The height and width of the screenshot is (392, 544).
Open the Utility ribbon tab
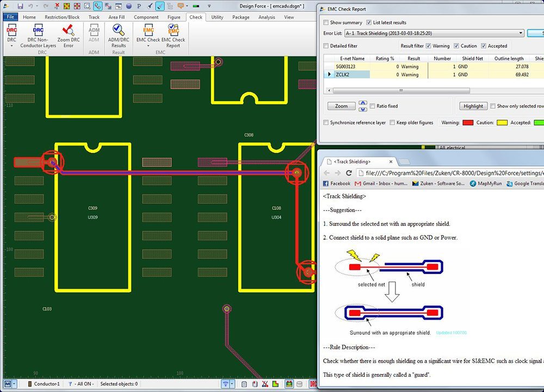coord(217,17)
